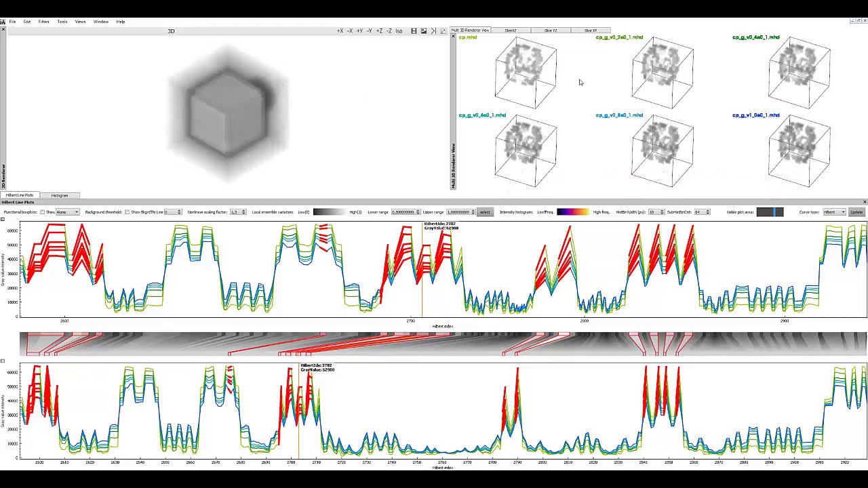This screenshot has width=868, height=488.
Task: Click the skip-to-end arrow icon in 3D toolbar
Action: [x=433, y=30]
